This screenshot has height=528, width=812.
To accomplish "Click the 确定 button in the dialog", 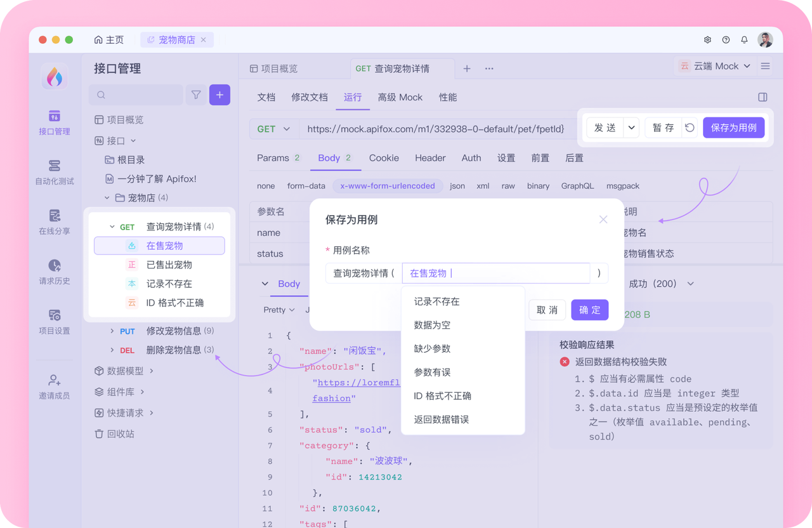I will click(x=589, y=310).
